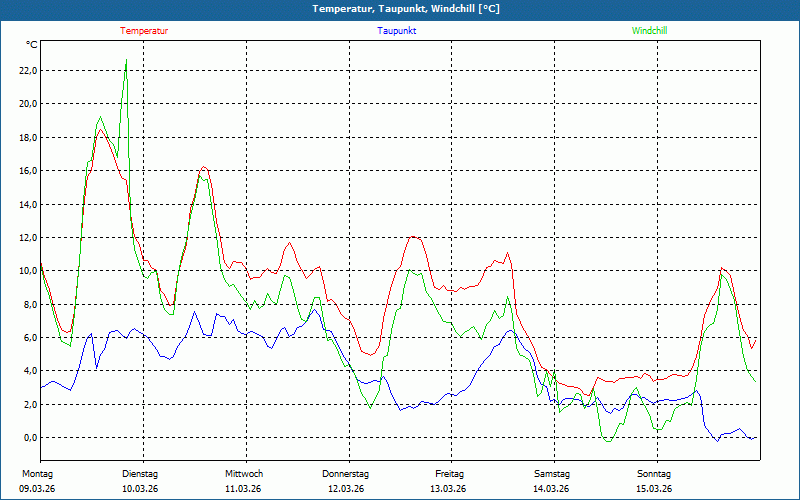Click the highest green Windchill peak
This screenshot has width=800, height=500.
126,60
